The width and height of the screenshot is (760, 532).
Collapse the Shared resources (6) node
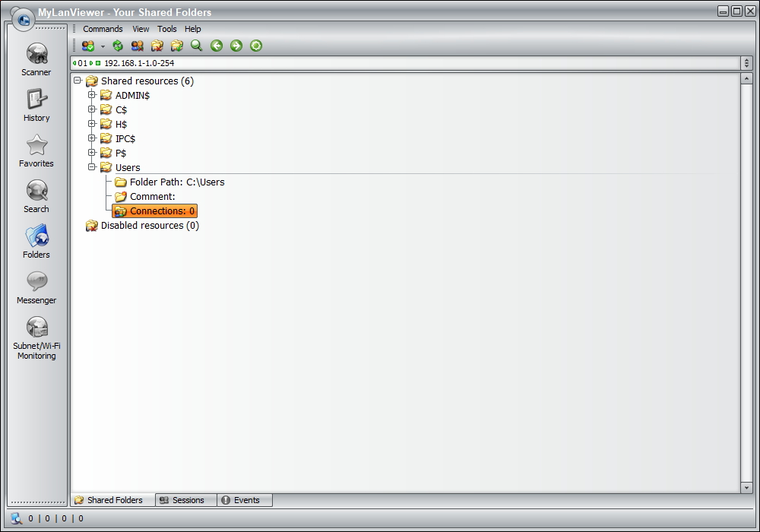tap(78, 81)
